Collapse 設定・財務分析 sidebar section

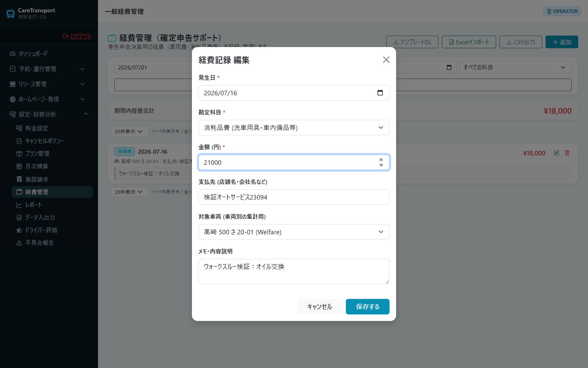pyautogui.click(x=49, y=114)
